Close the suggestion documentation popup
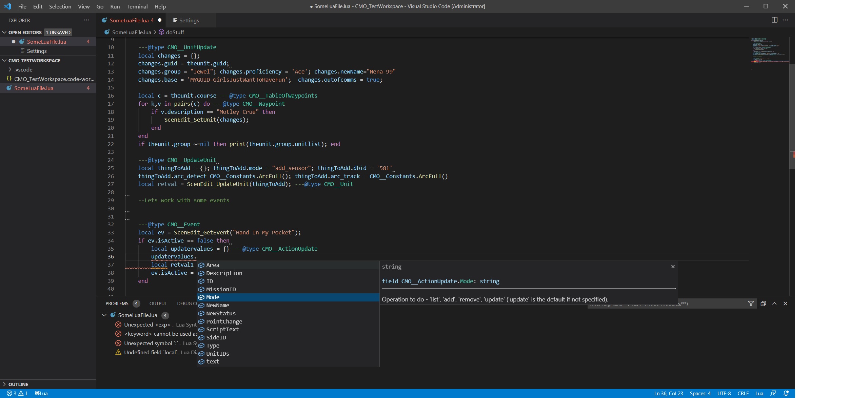The width and height of the screenshot is (868, 398). (673, 267)
